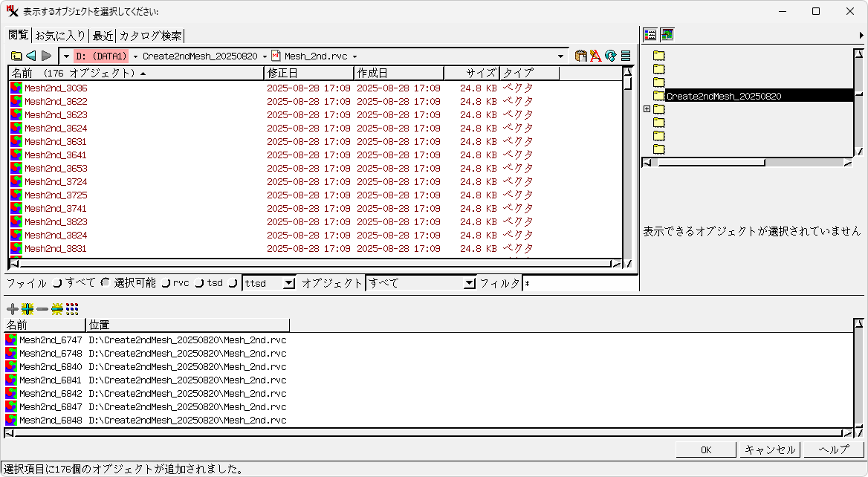Click the list view icon in right panel
Viewport: 868px width, 477px height.
click(x=650, y=35)
